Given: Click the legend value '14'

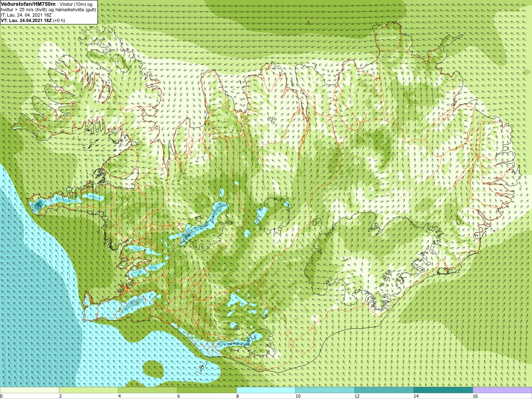Looking at the screenshot, I should pos(416,396).
